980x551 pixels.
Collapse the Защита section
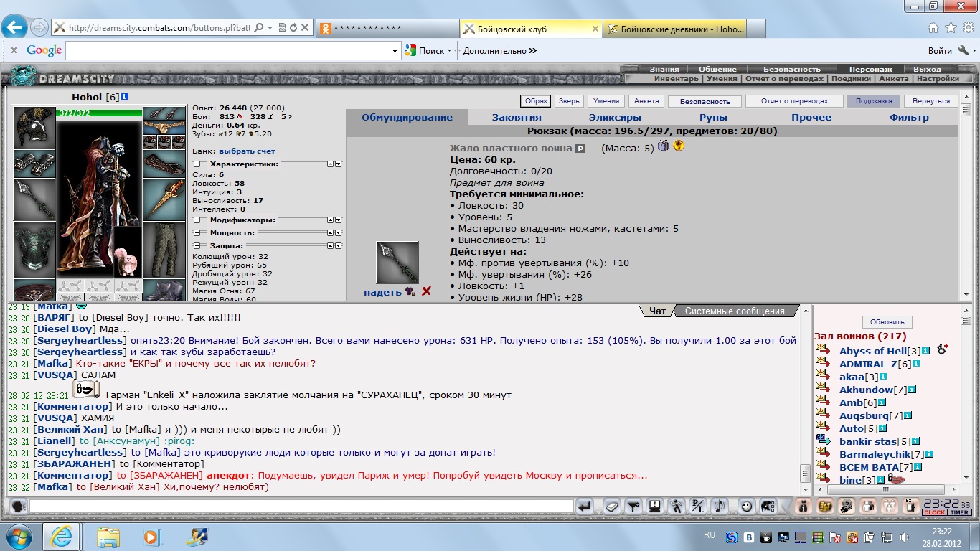pos(197,246)
